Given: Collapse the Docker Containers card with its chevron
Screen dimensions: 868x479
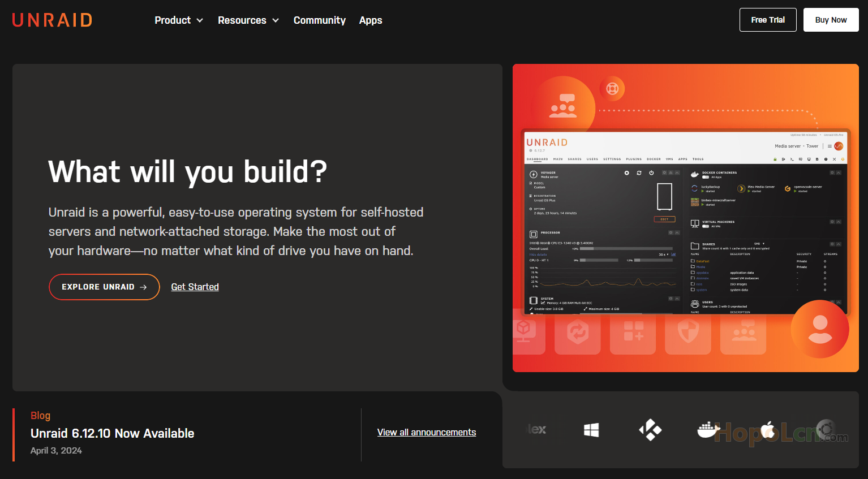Looking at the screenshot, I should tap(839, 172).
